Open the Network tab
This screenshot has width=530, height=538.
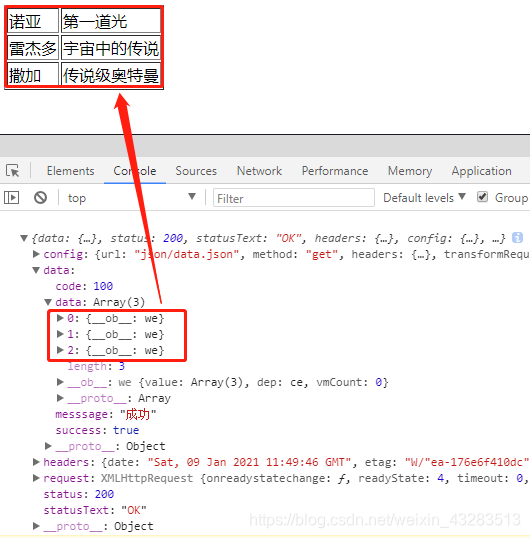pyautogui.click(x=259, y=171)
